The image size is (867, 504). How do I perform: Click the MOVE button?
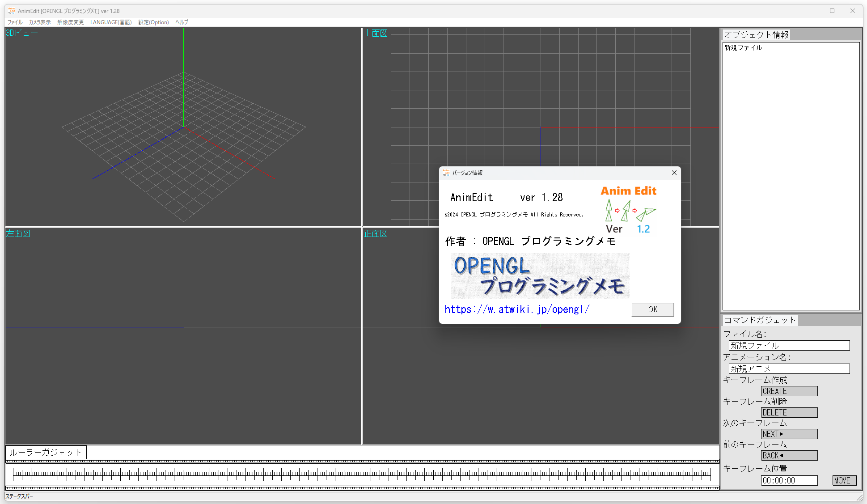pos(844,480)
